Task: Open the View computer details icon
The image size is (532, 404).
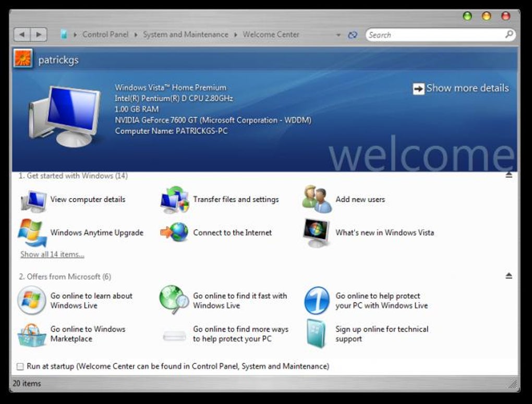Action: pyautogui.click(x=33, y=201)
